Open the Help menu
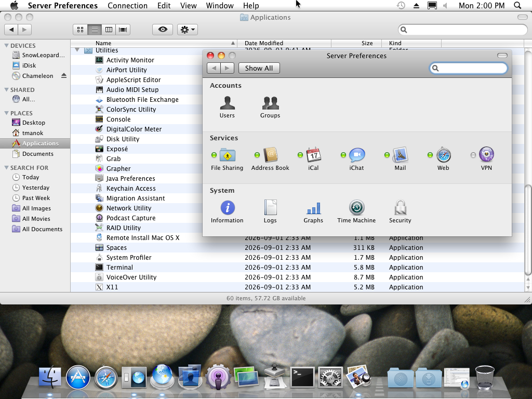The width and height of the screenshot is (532, 399). tap(251, 5)
